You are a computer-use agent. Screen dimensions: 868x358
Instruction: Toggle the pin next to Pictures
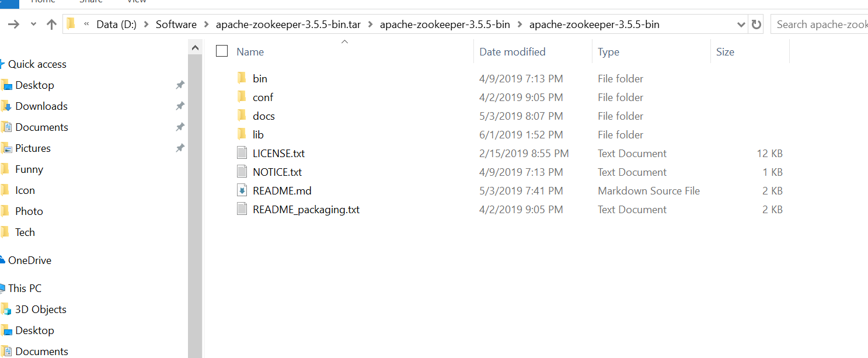click(x=180, y=148)
